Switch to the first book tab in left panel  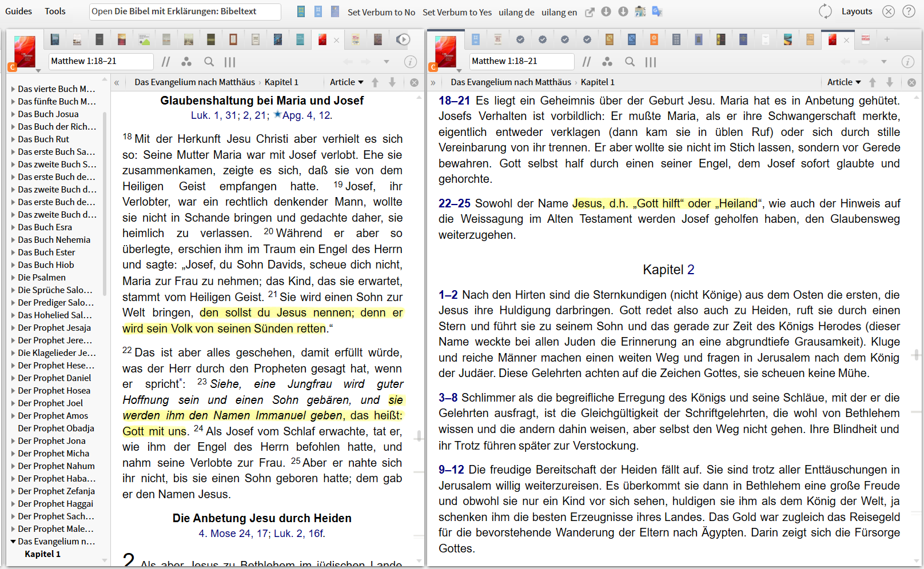[55, 39]
